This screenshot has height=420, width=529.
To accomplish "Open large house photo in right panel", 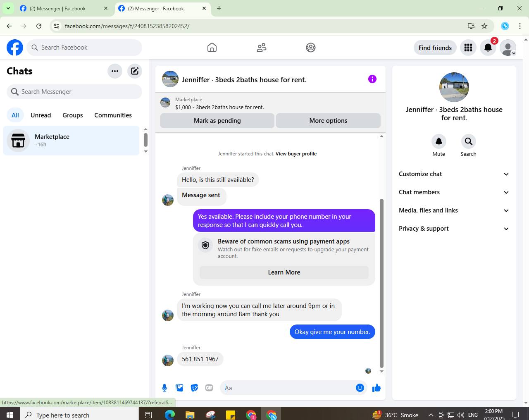I will [x=454, y=87].
